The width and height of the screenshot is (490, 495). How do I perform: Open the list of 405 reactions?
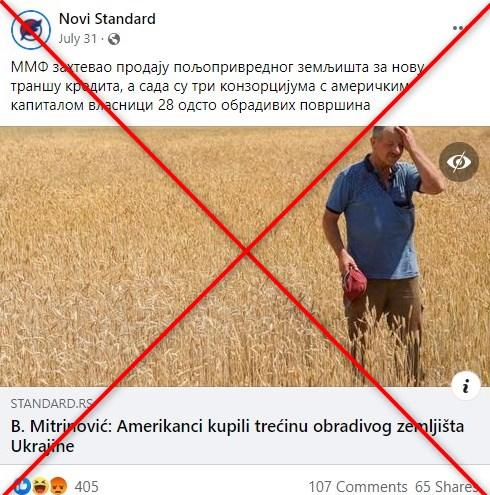[x=87, y=486]
